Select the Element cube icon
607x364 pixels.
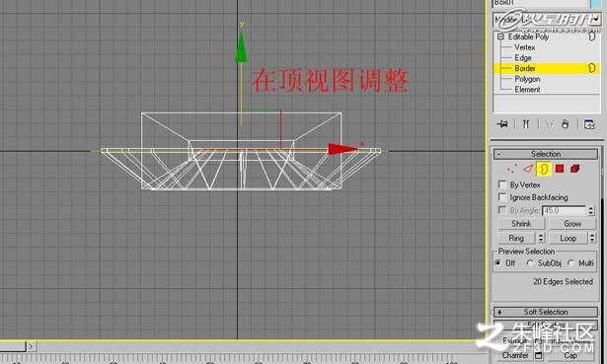tap(574, 169)
